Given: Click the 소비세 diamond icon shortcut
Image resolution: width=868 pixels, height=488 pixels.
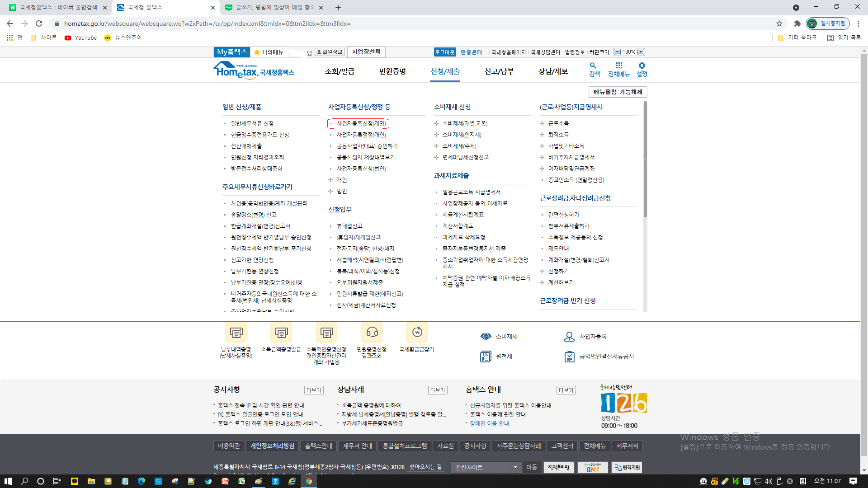Looking at the screenshot, I should (486, 337).
